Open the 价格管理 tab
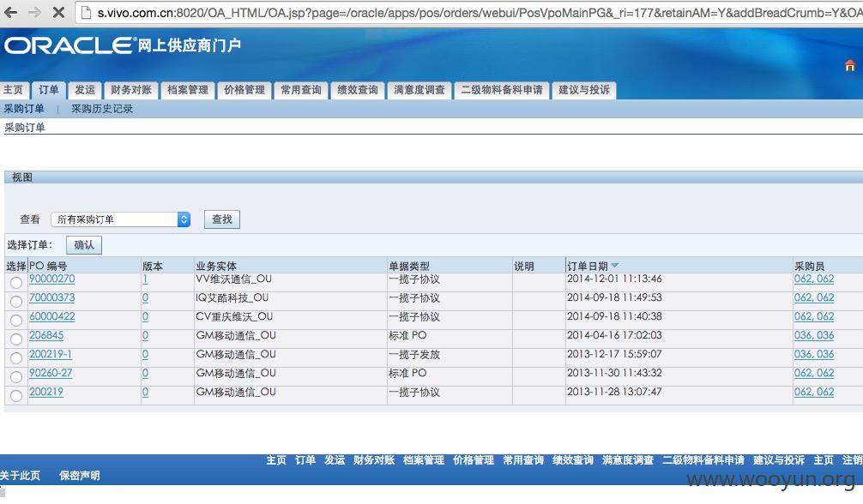This screenshot has height=504, width=863. point(244,90)
